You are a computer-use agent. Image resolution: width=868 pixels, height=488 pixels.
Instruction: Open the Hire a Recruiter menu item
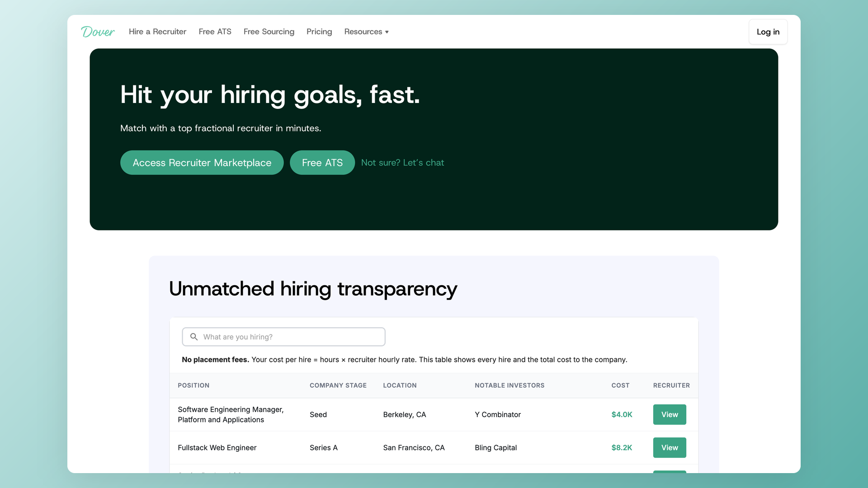pos(157,32)
